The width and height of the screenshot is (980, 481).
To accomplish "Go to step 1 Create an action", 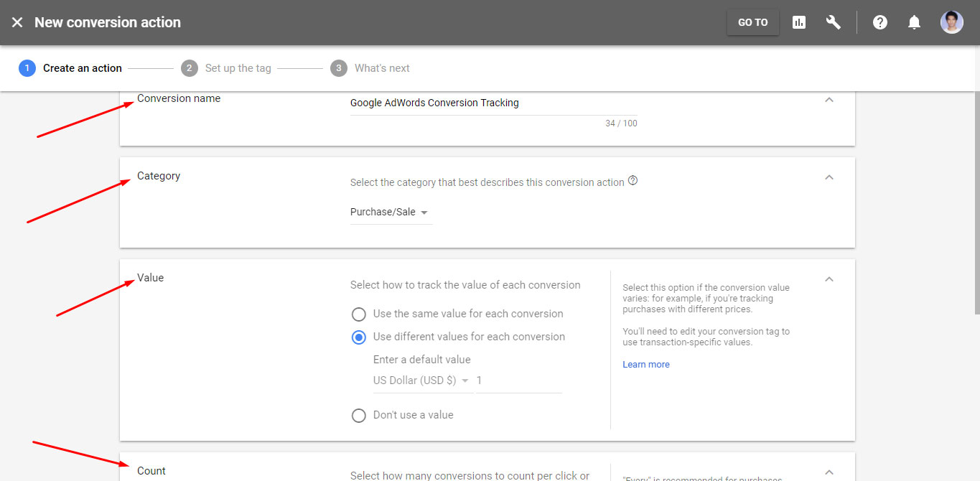I will (70, 68).
